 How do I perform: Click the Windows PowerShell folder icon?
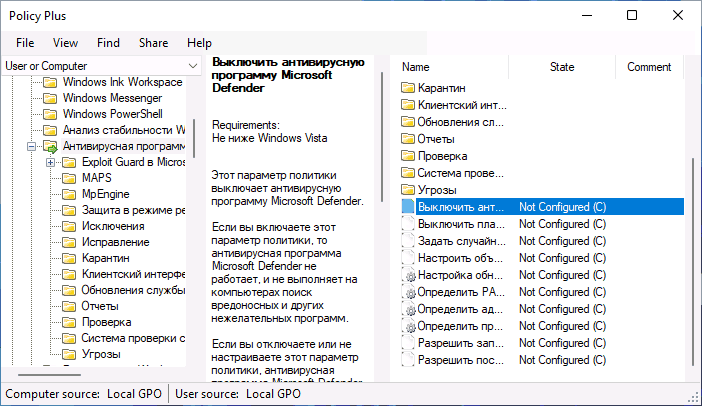50,115
